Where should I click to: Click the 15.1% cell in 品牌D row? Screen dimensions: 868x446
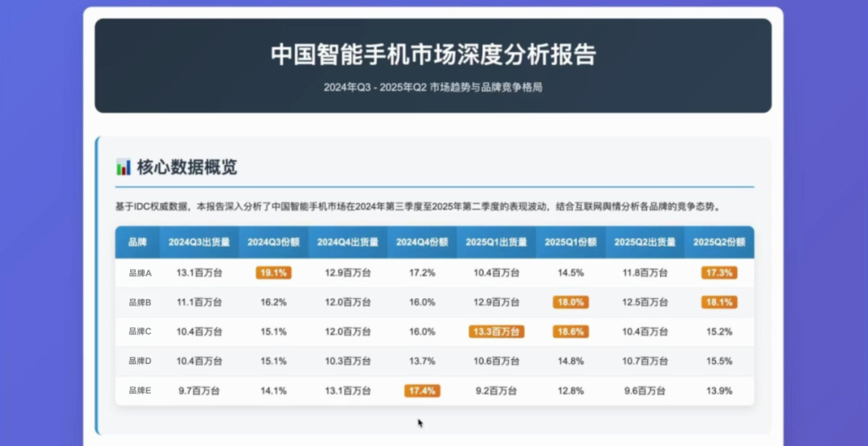point(273,361)
